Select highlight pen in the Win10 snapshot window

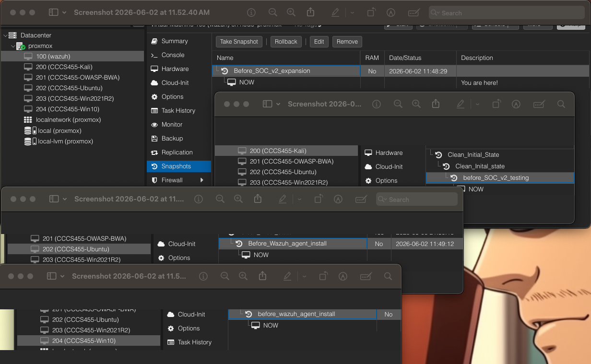tap(287, 276)
